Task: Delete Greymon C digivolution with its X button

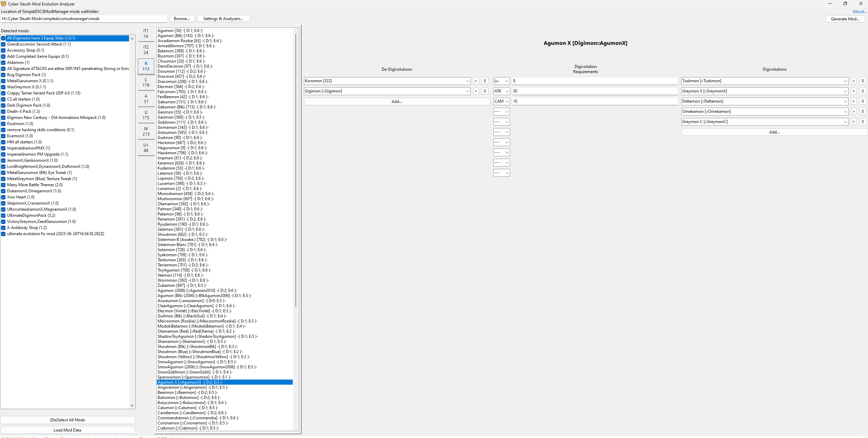Action: tap(863, 122)
